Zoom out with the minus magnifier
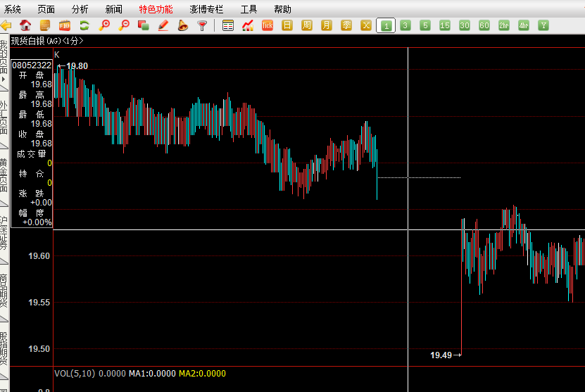The image size is (585, 392). [124, 25]
